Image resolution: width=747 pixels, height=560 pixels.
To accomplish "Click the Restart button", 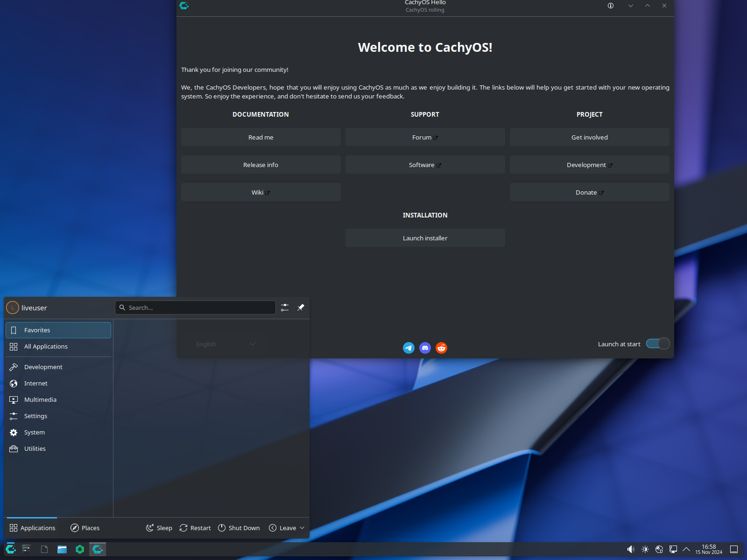I will pos(195,528).
